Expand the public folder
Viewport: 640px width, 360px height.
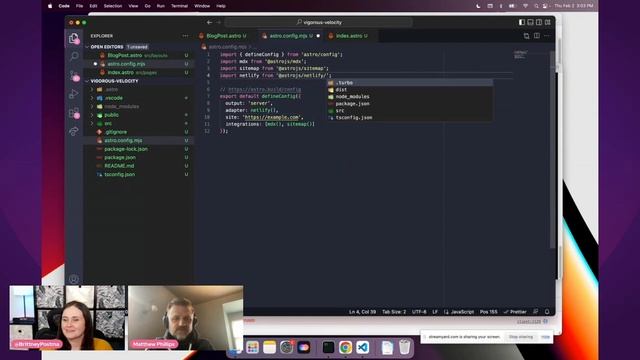(x=92, y=115)
